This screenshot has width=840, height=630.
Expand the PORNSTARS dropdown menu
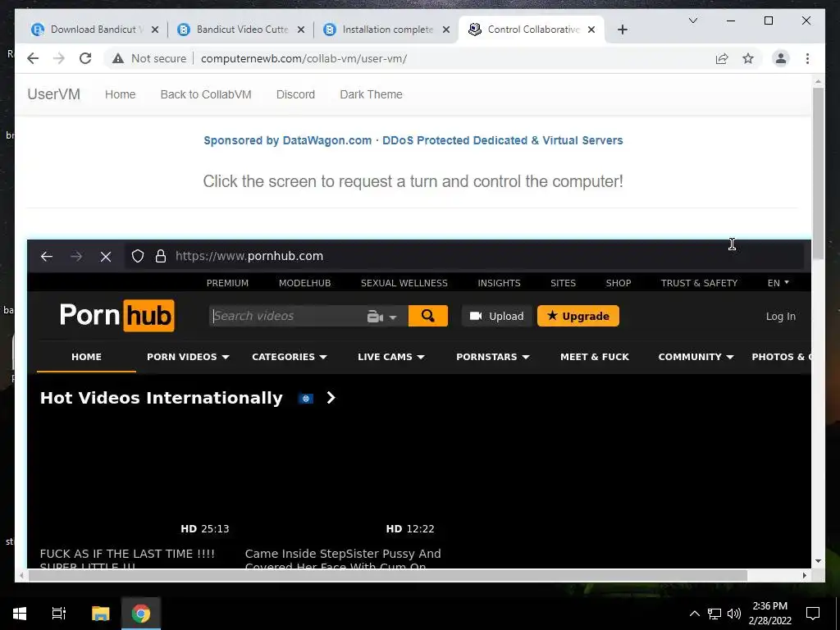click(x=493, y=357)
